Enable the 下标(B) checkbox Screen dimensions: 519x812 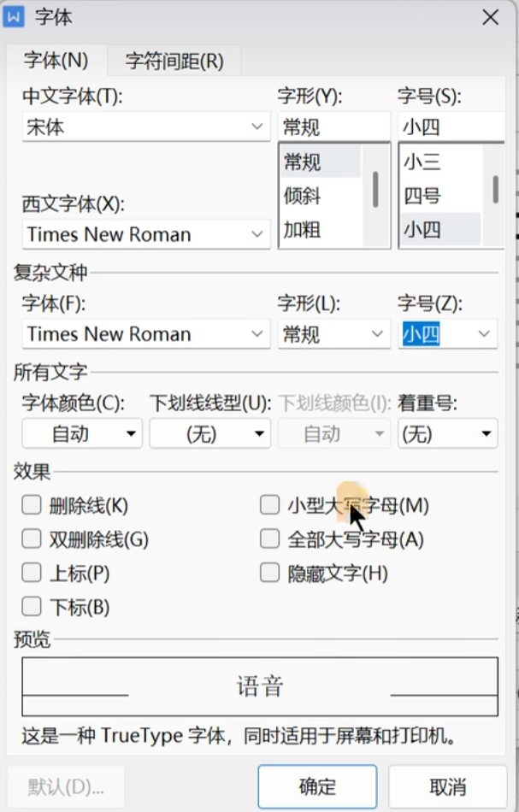click(32, 607)
